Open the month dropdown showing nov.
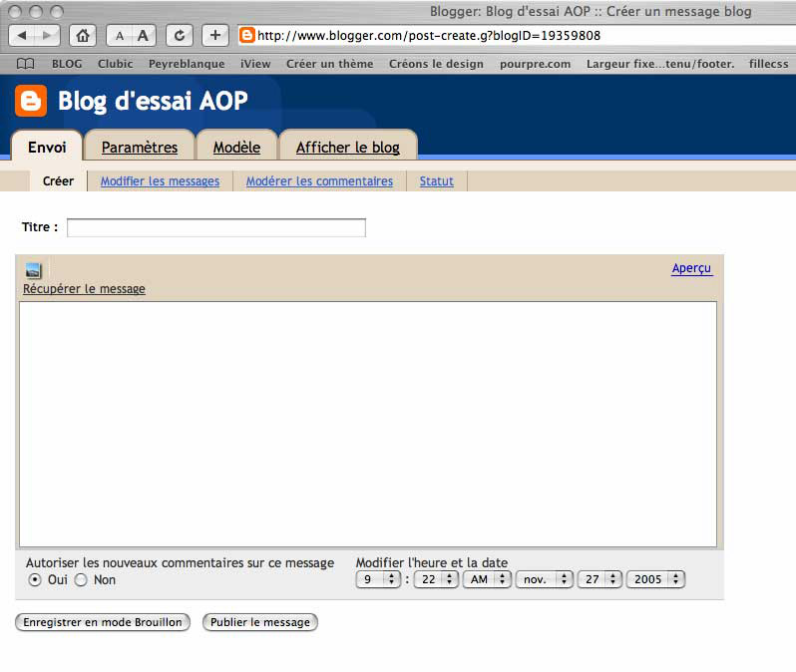796x672 pixels. tap(545, 579)
